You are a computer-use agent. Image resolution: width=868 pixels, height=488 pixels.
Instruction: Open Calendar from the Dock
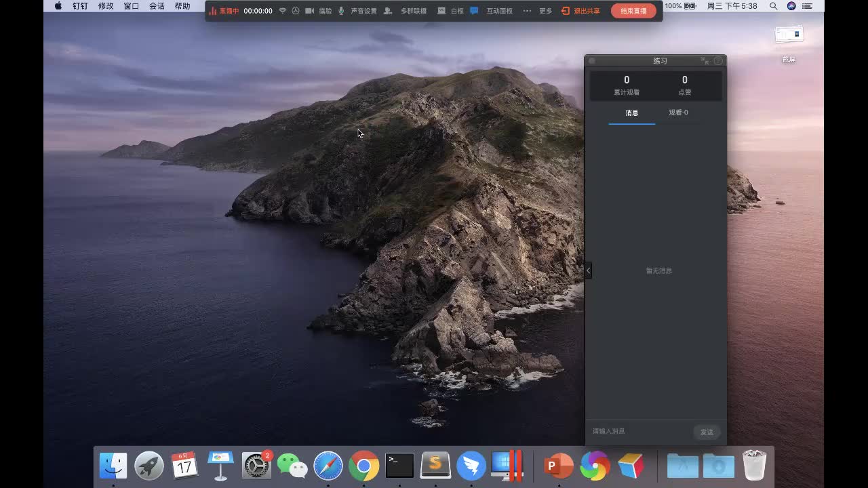pos(185,466)
